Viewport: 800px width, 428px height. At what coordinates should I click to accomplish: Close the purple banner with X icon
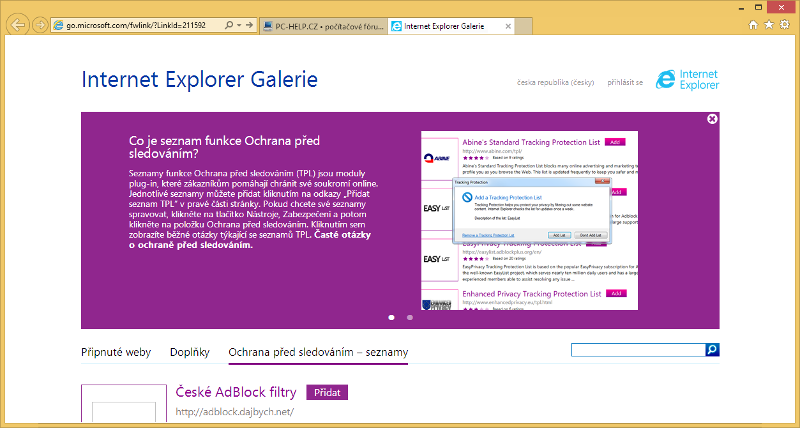tap(712, 119)
